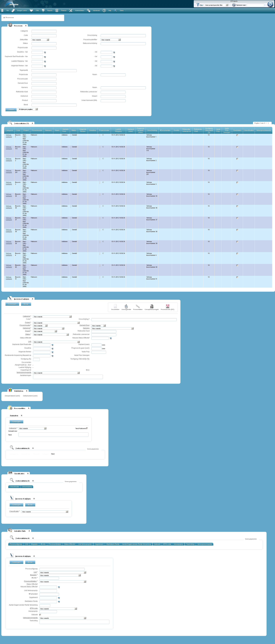
Task: Open Procesdossier (PDF) Adobe icon
Action: tap(168, 306)
